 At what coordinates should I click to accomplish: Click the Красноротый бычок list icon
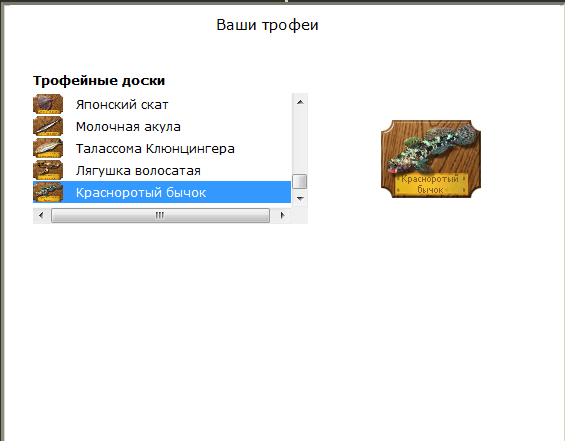tap(48, 192)
